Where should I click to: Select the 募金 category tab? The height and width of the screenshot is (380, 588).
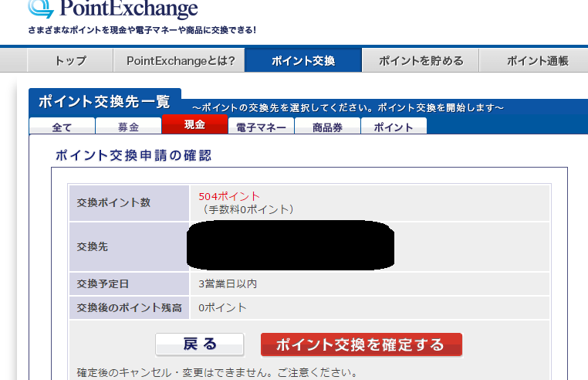pos(128,127)
